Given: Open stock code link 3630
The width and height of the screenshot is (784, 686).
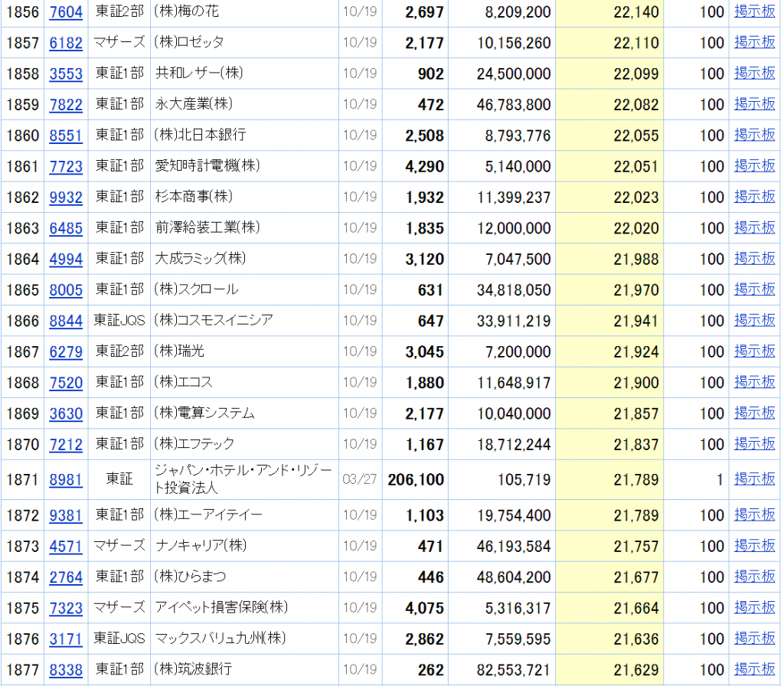Looking at the screenshot, I should coord(66,414).
